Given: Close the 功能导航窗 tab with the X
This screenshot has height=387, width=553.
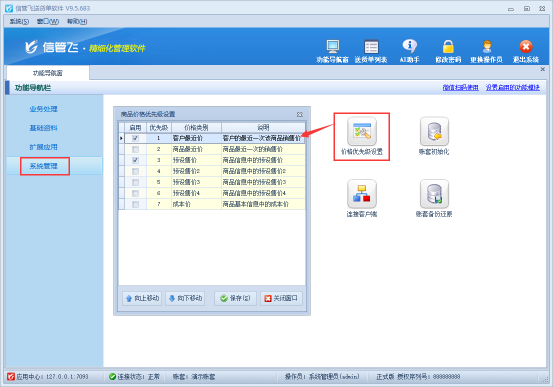Looking at the screenshot, I should click(x=542, y=69).
